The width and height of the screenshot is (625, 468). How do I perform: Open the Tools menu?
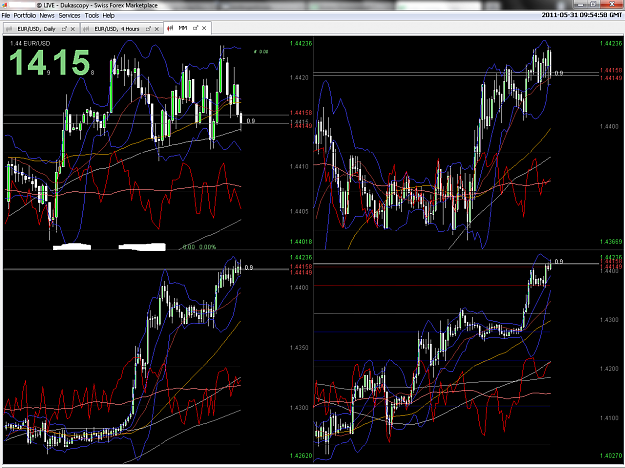pos(92,16)
